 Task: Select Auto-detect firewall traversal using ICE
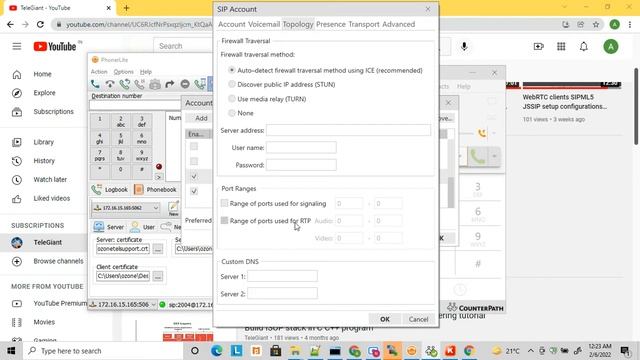[232, 70]
